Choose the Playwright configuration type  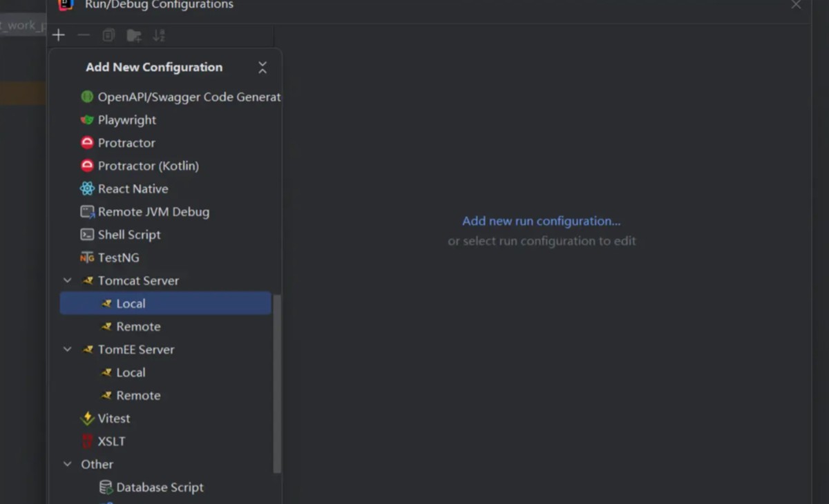pyautogui.click(x=126, y=120)
